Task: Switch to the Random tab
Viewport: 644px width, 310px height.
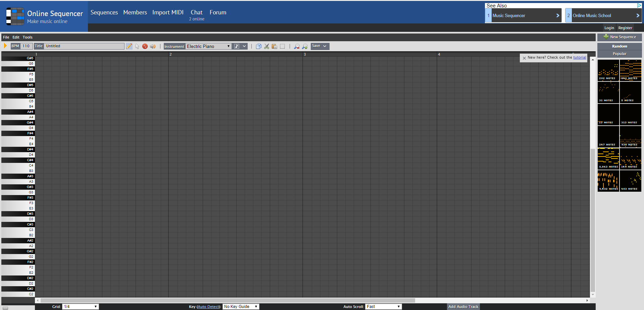Action: tap(620, 46)
